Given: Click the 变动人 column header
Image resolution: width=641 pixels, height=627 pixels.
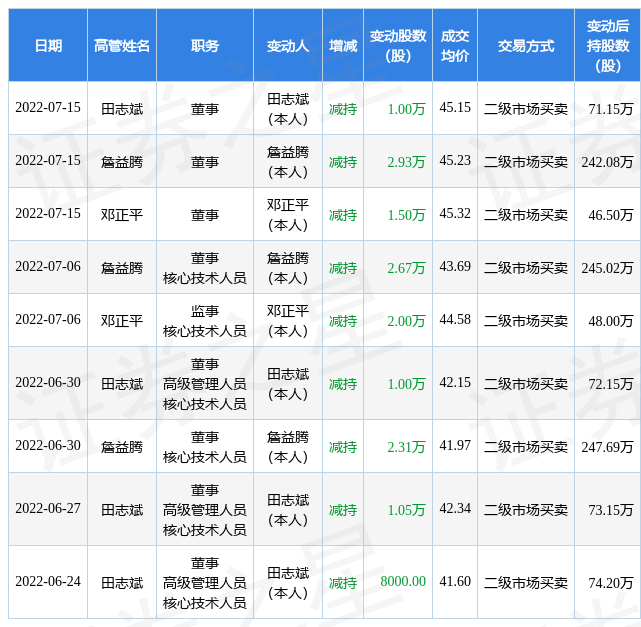Looking at the screenshot, I should tap(288, 45).
